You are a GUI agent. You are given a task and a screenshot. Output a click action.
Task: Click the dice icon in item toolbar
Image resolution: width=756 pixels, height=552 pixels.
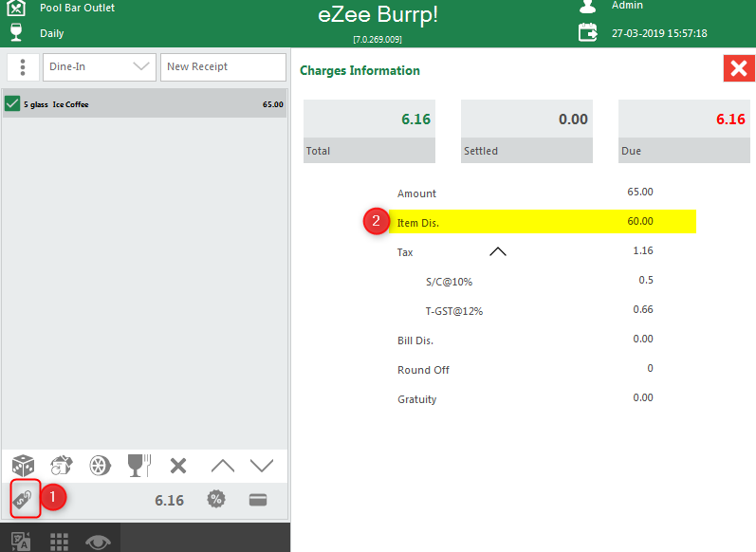click(23, 466)
